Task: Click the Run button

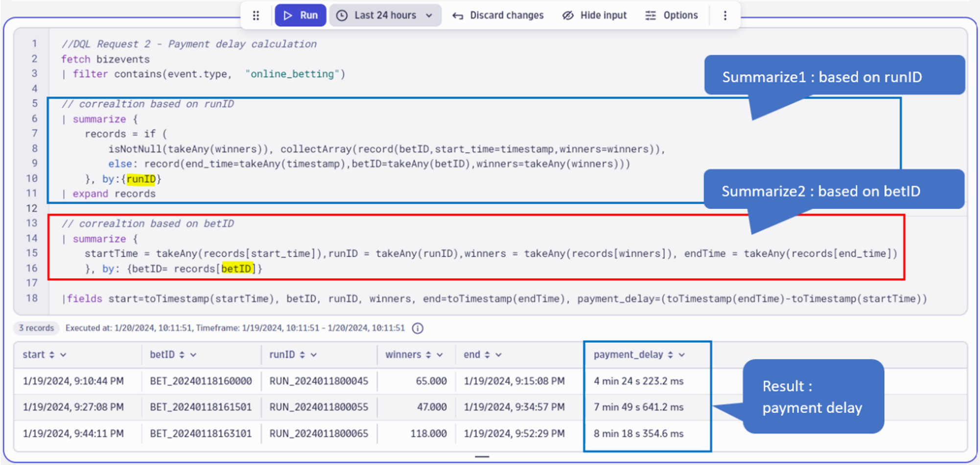Action: pyautogui.click(x=301, y=15)
